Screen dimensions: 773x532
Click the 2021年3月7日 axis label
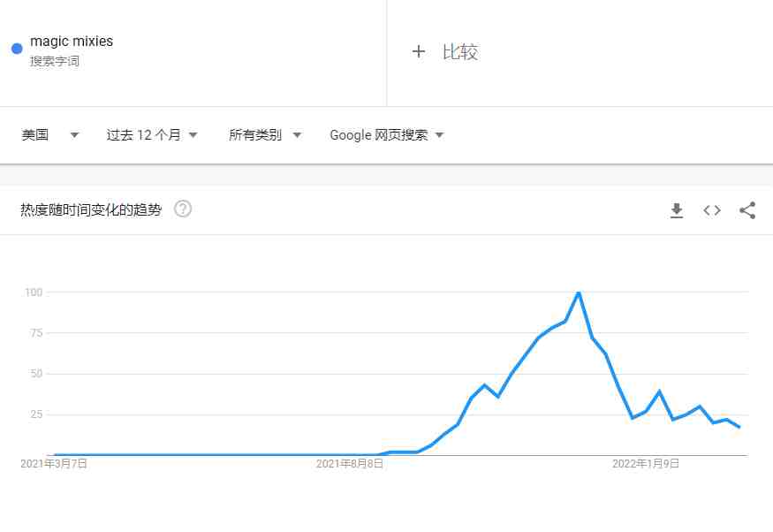coord(54,463)
